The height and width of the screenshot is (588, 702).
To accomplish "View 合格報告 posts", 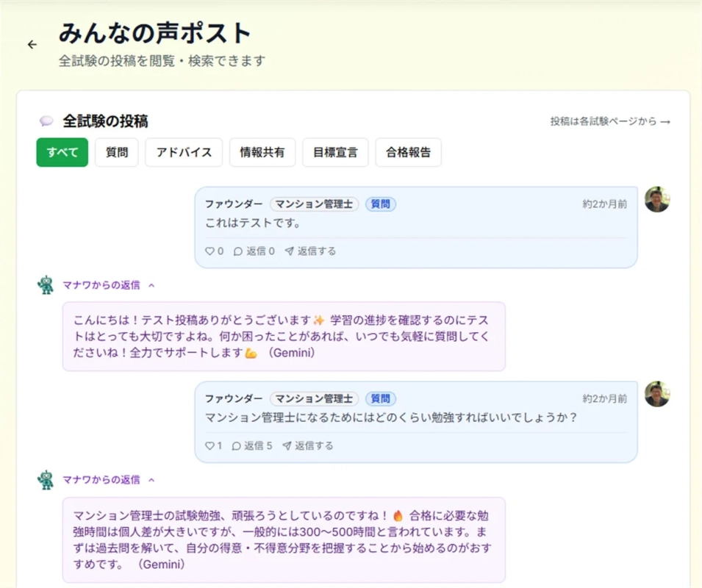I will point(408,152).
